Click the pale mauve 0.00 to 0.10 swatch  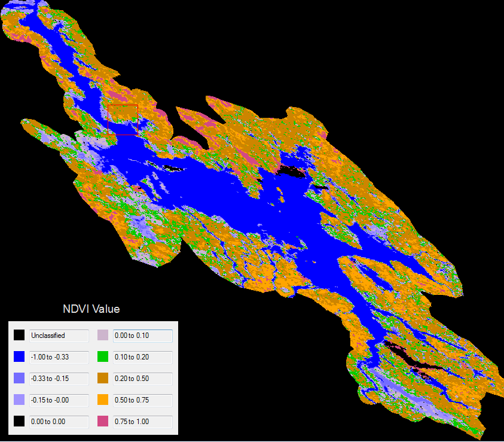click(x=103, y=335)
